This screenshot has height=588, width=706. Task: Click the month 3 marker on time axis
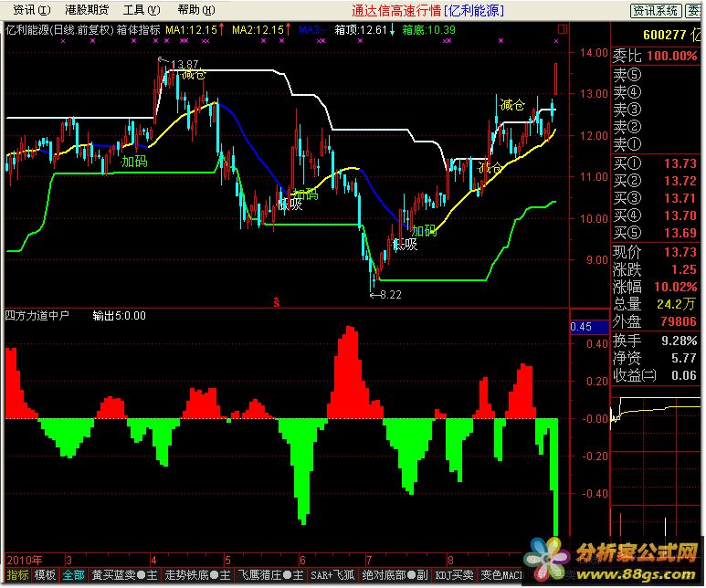click(68, 561)
